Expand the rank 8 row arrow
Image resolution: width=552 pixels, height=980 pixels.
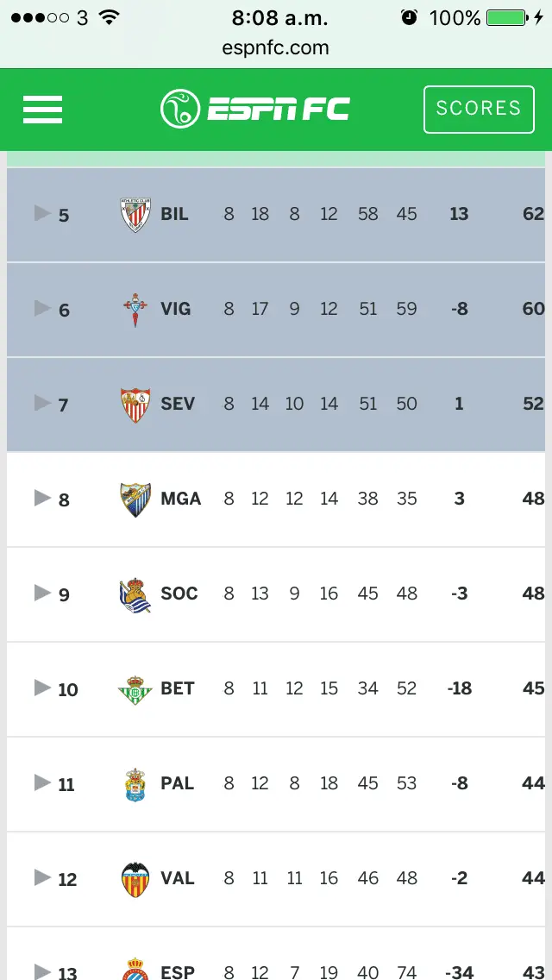coord(41,498)
